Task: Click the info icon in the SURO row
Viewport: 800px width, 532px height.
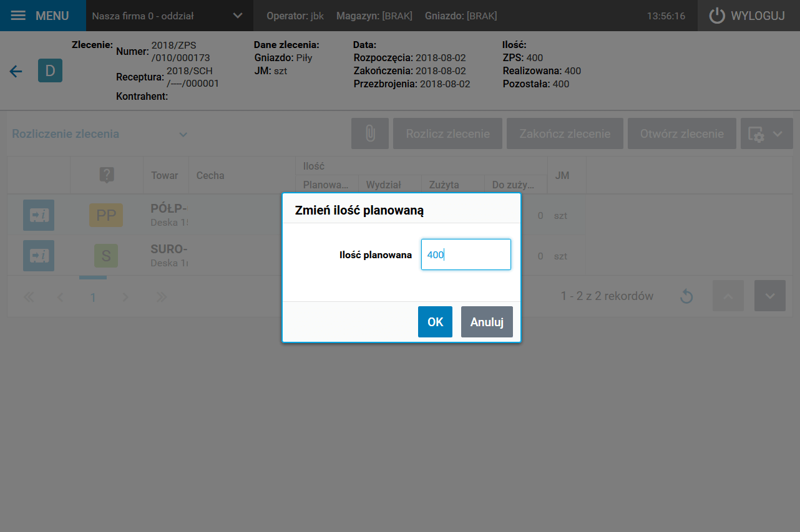Action: pos(39,256)
